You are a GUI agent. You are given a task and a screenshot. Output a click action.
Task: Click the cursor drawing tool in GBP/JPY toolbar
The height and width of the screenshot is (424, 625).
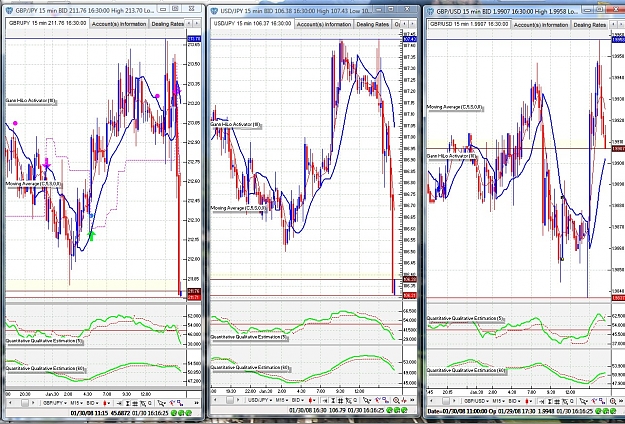click(x=161, y=403)
